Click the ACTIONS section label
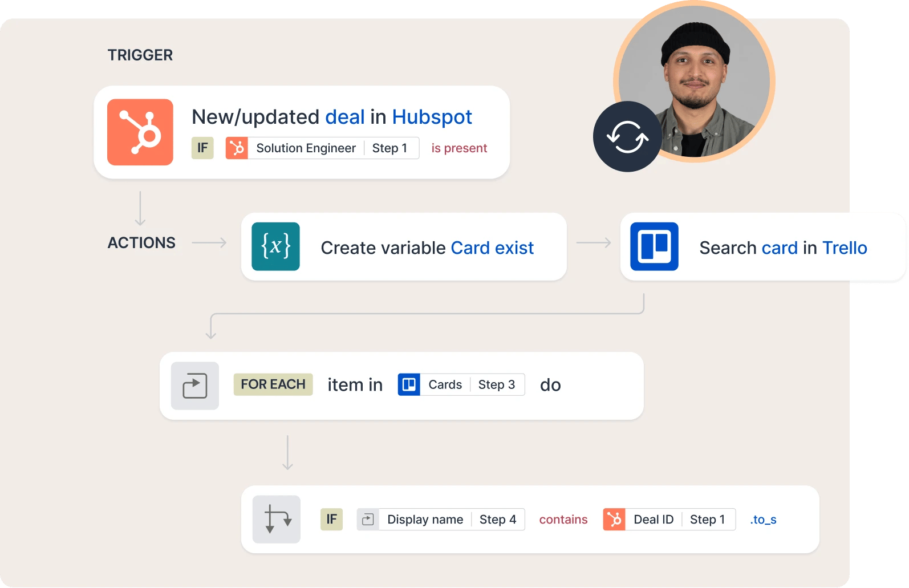This screenshot has height=588, width=909. pos(142,243)
